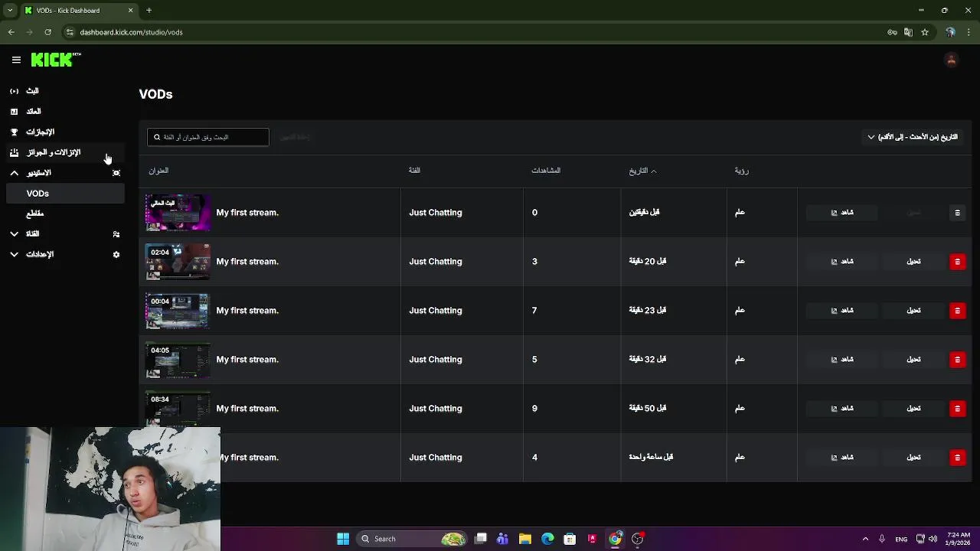The width and height of the screenshot is (980, 551).
Task: Watch the VOD dated قبل 20 دقيقة
Action: pyautogui.click(x=841, y=262)
